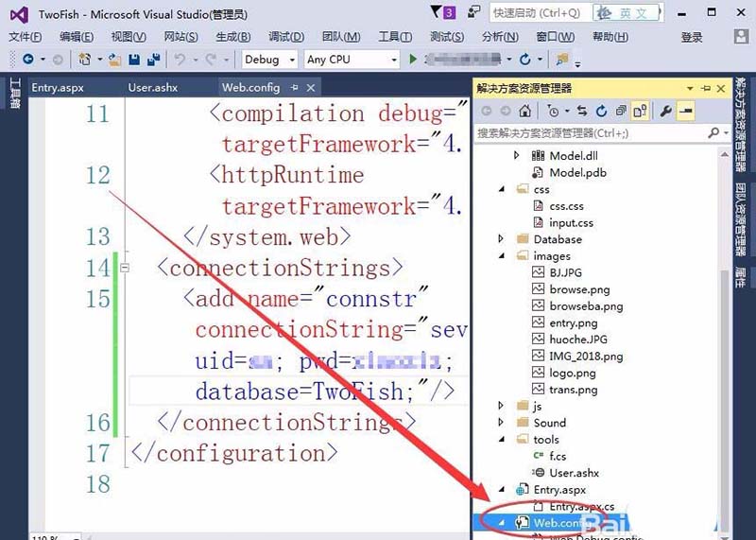The image size is (756, 540).
Task: Click Pending Changes Filter clock icon
Action: click(x=553, y=111)
